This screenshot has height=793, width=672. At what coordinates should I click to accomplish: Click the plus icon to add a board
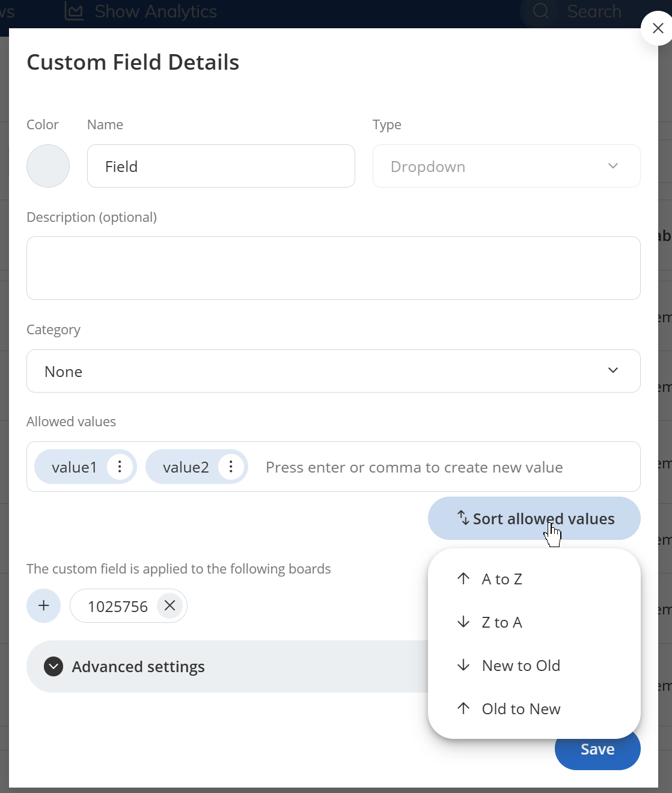click(43, 605)
